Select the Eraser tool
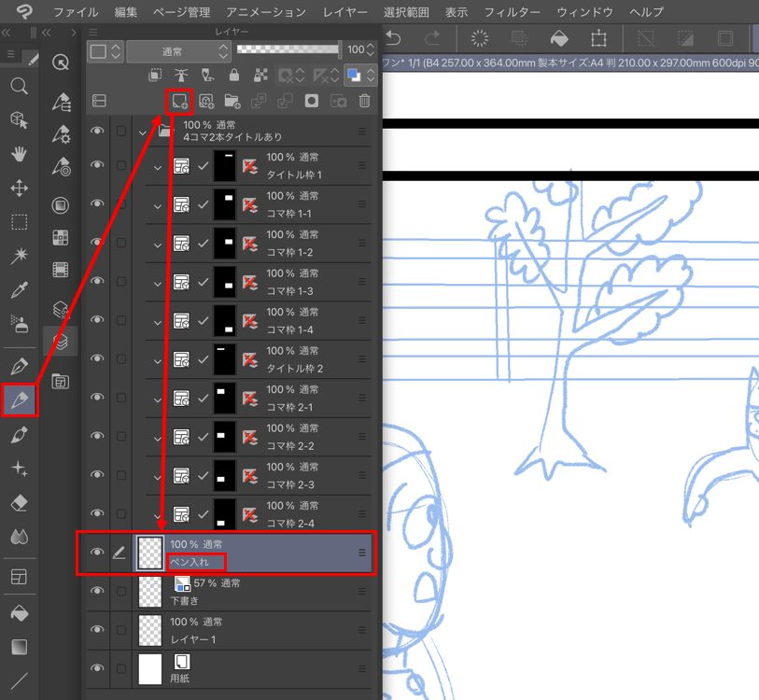This screenshot has height=700, width=759. click(19, 502)
